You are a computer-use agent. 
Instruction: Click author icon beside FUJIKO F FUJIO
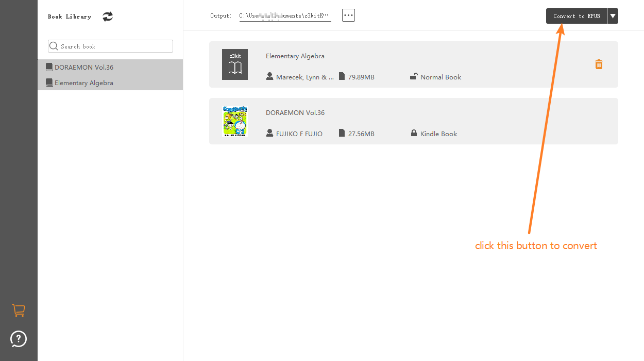pos(269,134)
